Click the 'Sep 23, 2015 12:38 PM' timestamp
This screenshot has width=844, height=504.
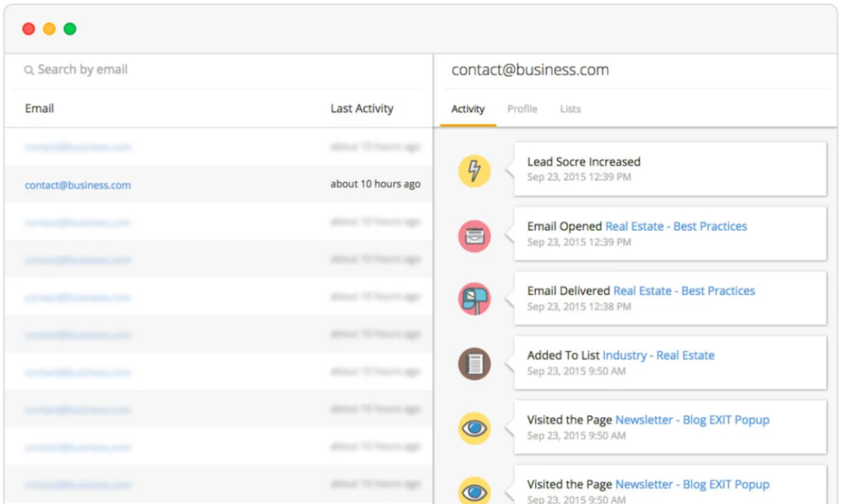click(x=579, y=306)
